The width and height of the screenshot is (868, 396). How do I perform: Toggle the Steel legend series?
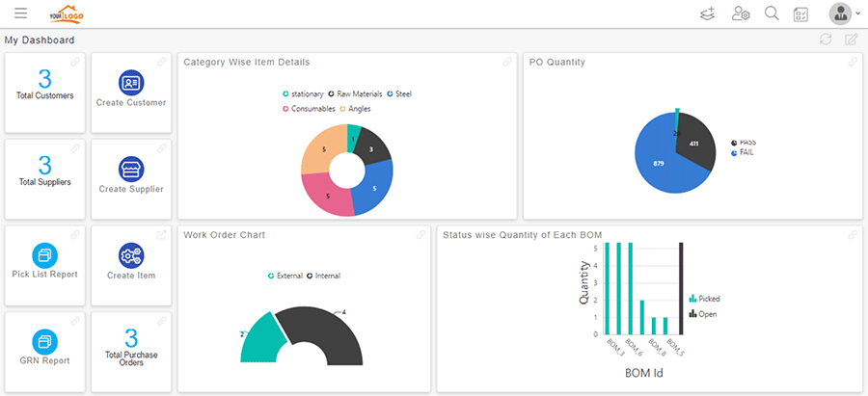click(399, 94)
